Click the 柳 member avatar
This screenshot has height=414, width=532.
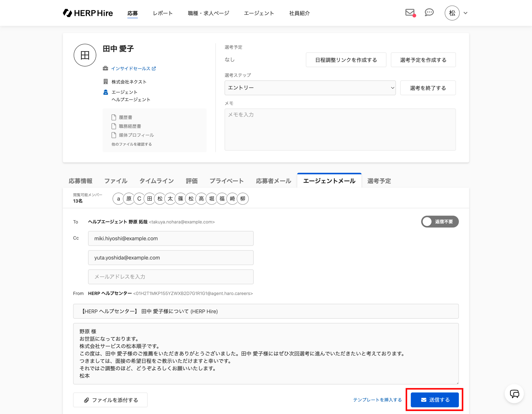pos(243,199)
